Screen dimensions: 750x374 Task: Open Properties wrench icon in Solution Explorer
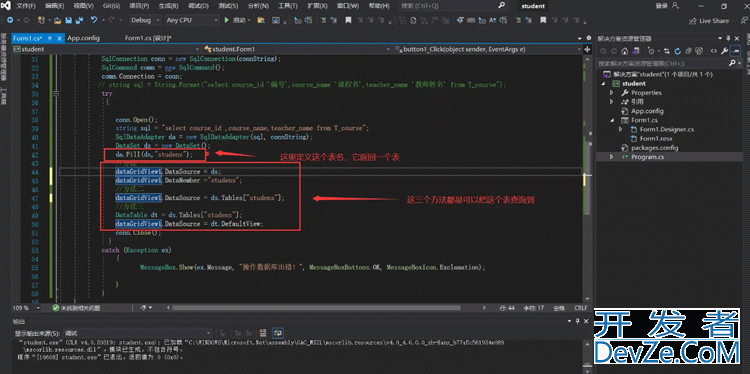pyautogui.click(x=724, y=51)
